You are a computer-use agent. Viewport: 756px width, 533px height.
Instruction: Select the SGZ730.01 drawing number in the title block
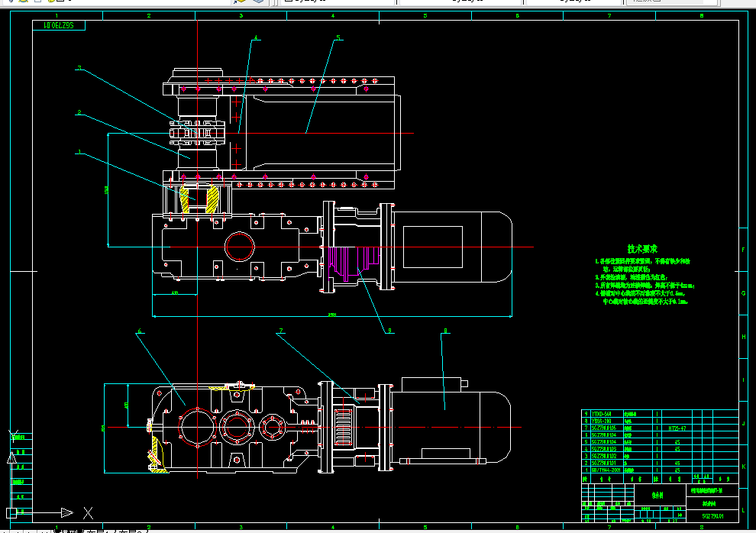[x=712, y=516]
